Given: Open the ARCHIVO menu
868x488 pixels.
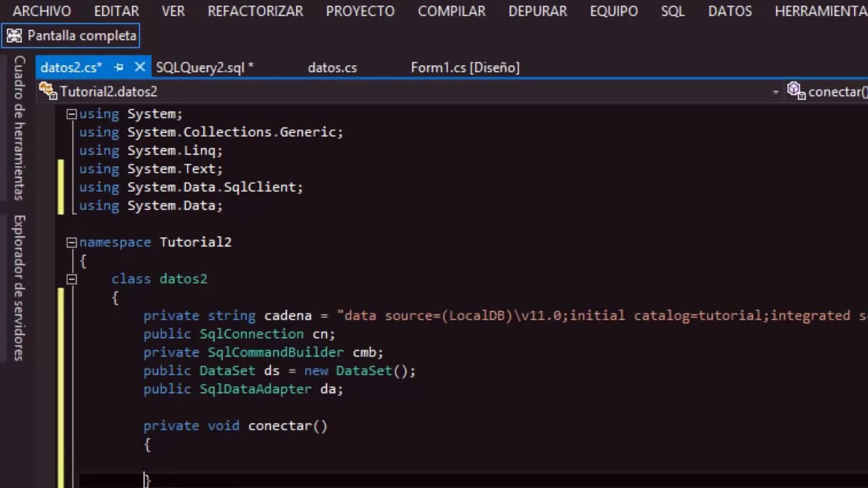Looking at the screenshot, I should [x=41, y=11].
